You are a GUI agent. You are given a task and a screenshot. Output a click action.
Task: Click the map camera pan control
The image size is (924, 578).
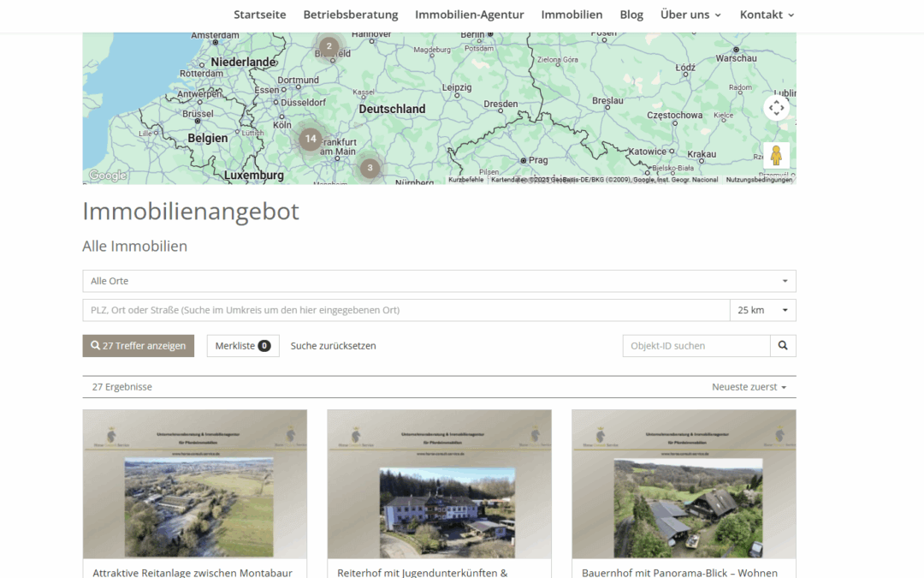coord(776,108)
